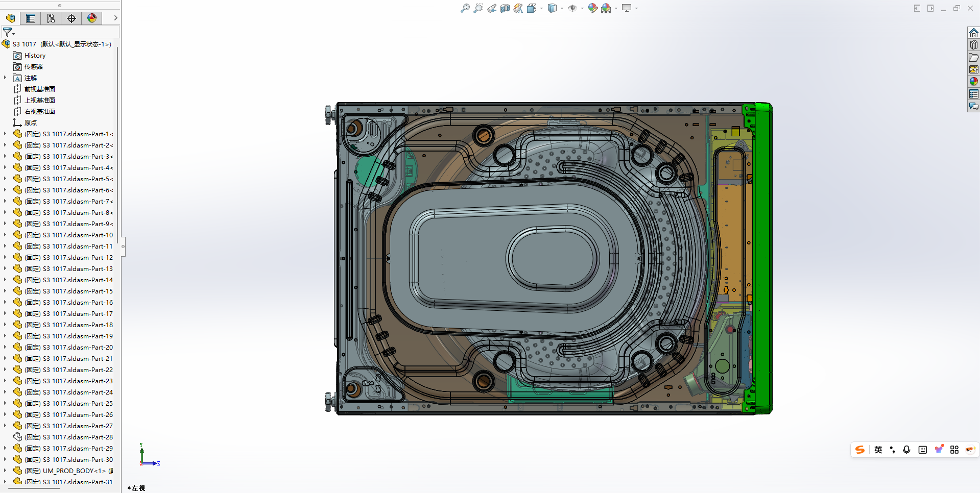Open the View Palette pane
Viewport: 980px width, 493px height.
click(x=973, y=69)
